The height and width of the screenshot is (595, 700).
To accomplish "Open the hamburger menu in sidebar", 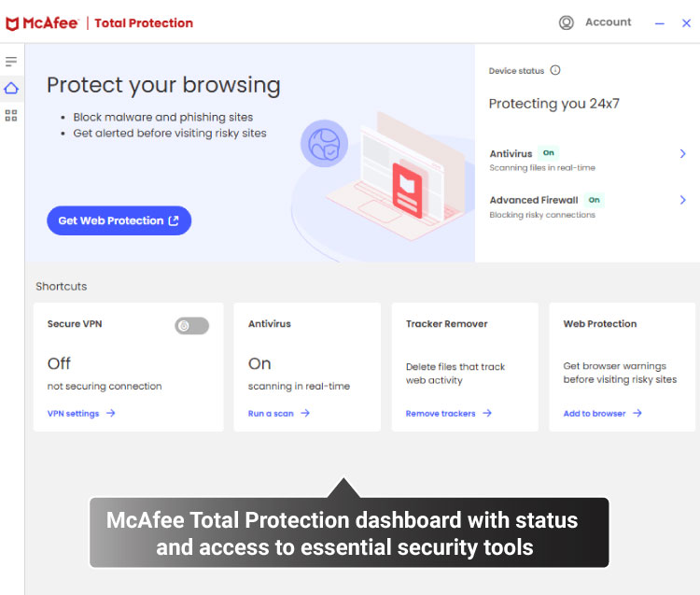I will 11,62.
